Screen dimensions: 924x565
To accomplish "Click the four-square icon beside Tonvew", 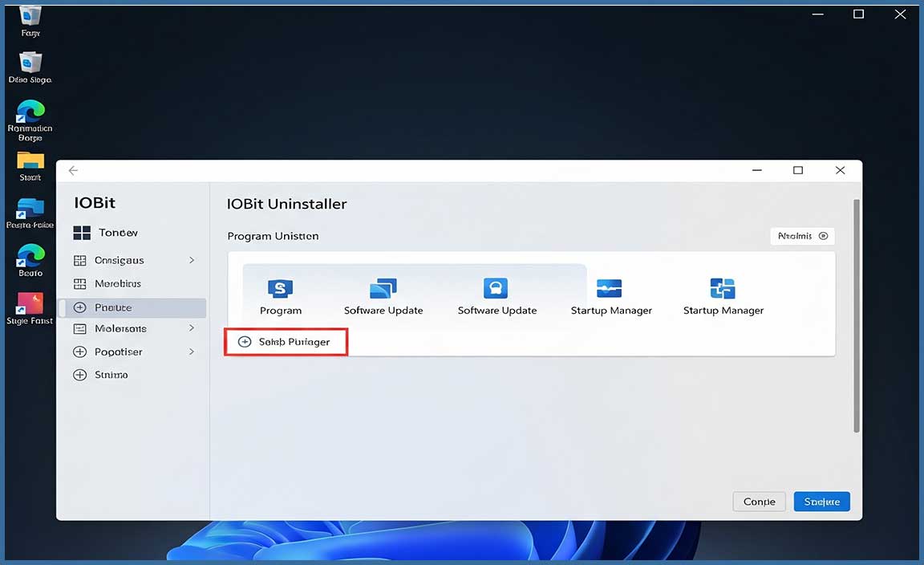I will pyautogui.click(x=82, y=233).
